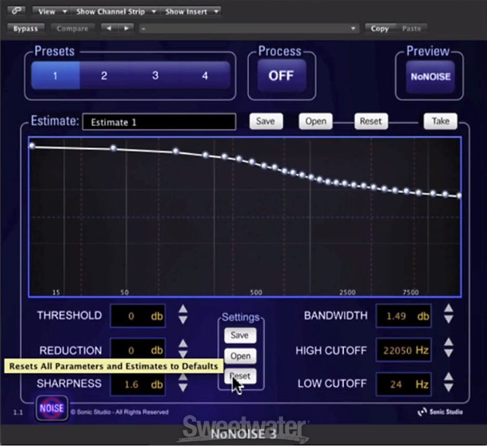This screenshot has width=487, height=448.
Task: Click the Threshold value field
Action: (x=138, y=316)
